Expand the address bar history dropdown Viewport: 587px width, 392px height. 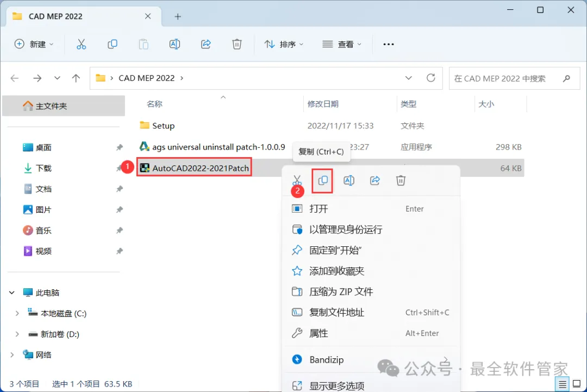click(x=408, y=78)
